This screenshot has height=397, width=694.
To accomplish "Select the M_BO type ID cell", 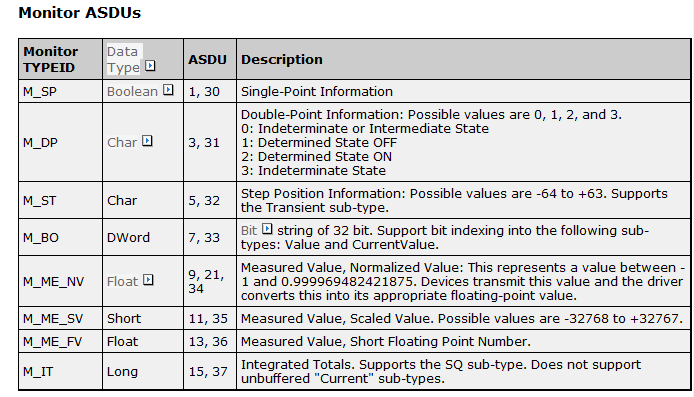I will [61, 237].
